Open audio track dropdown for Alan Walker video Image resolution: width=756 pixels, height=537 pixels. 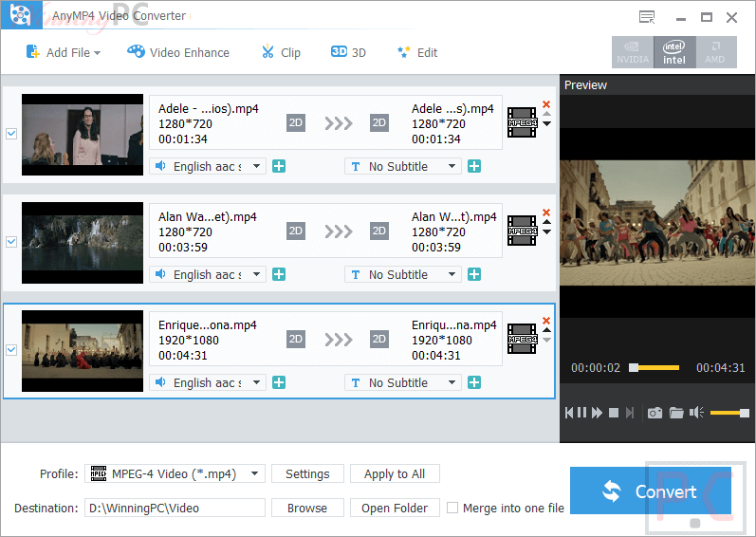click(x=208, y=274)
